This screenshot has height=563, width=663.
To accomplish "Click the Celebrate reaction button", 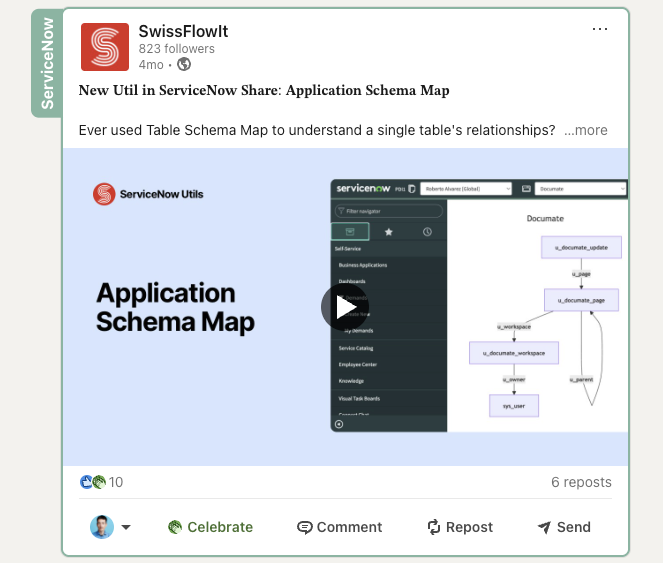I will 210,527.
